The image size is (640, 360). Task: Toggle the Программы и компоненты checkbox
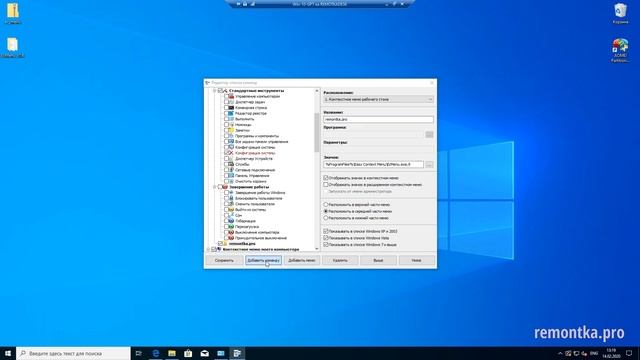226,136
